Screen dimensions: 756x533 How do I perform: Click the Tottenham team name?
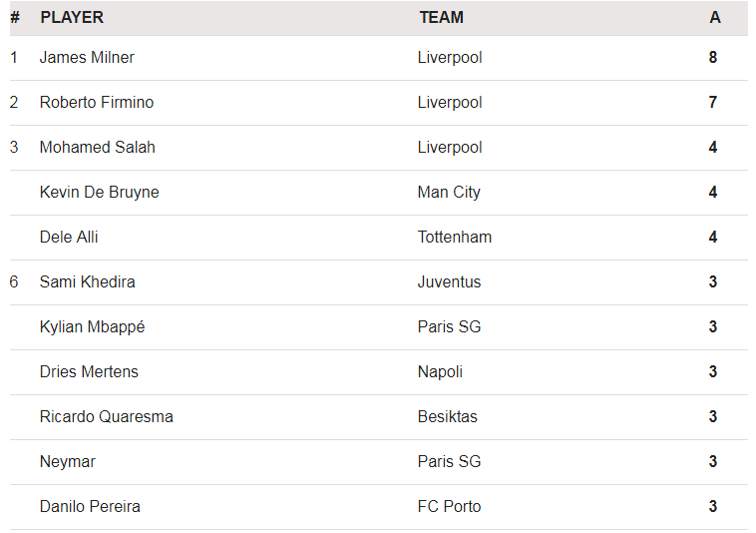(455, 237)
